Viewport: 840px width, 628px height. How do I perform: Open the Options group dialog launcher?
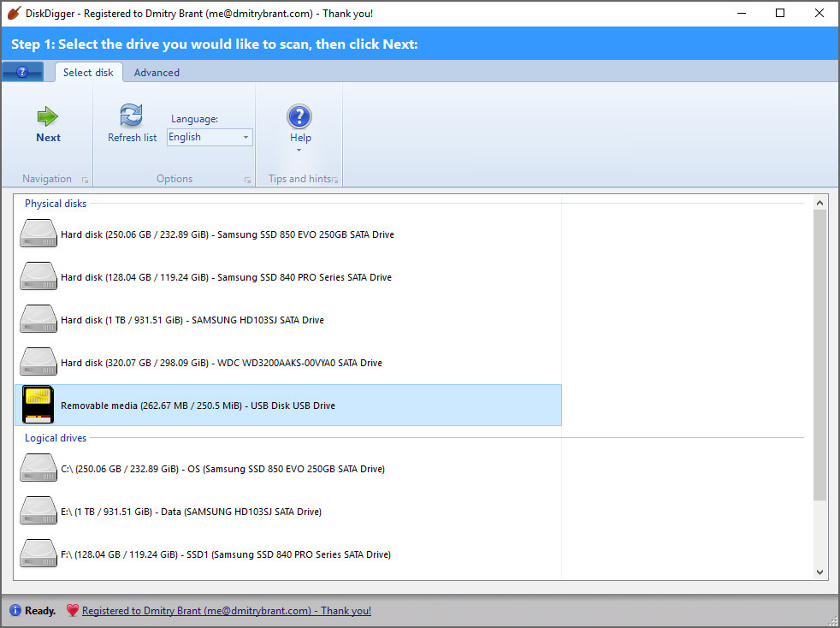[247, 180]
